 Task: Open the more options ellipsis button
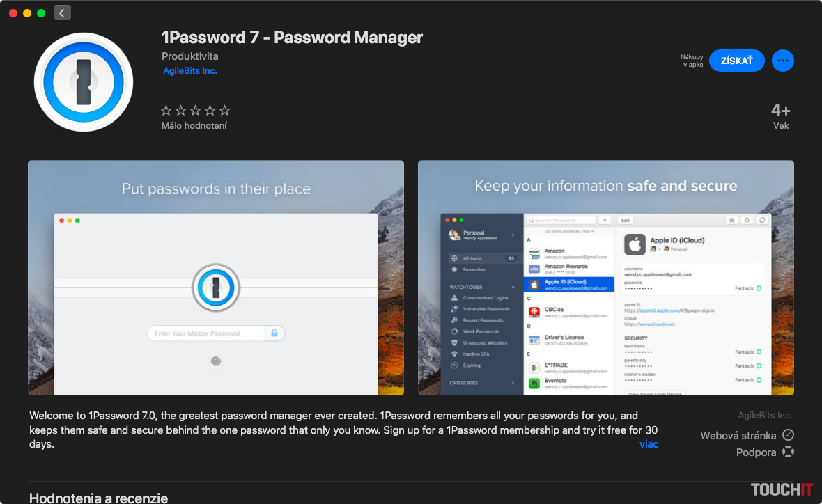(783, 61)
